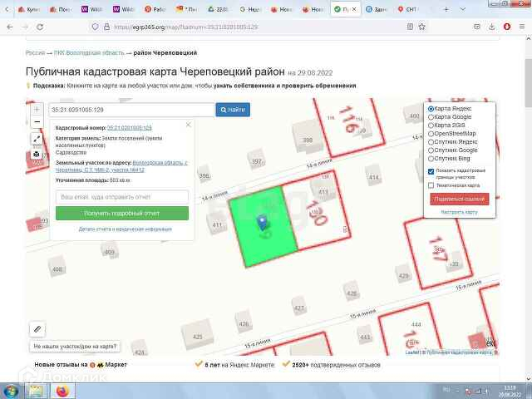Go back to previous browser page
This screenshot has width=532, height=399.
(10, 27)
